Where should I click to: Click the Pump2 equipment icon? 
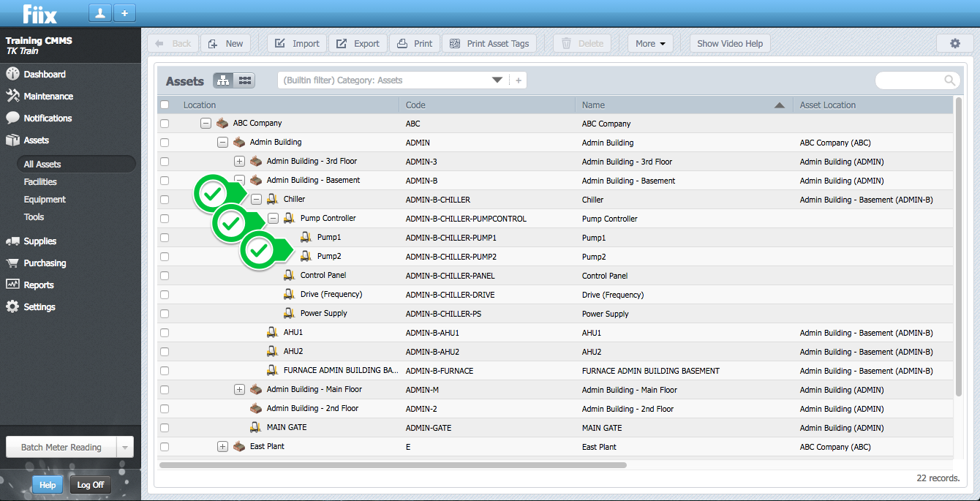pos(306,256)
